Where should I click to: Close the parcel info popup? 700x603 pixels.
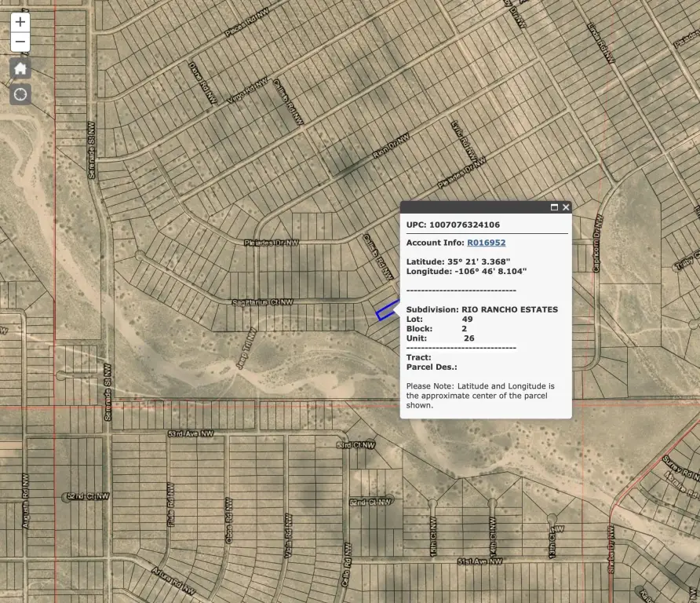coord(566,207)
